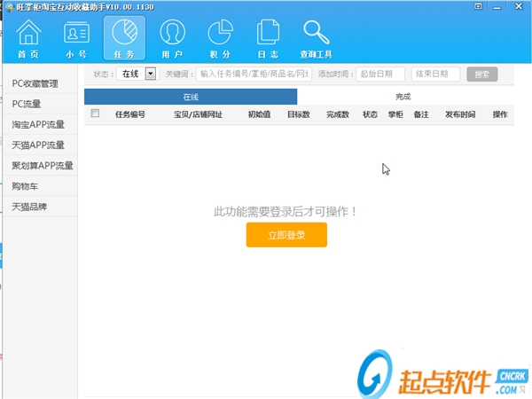Open the 用户 user icon
Viewport: 532px width, 399px height.
172,39
